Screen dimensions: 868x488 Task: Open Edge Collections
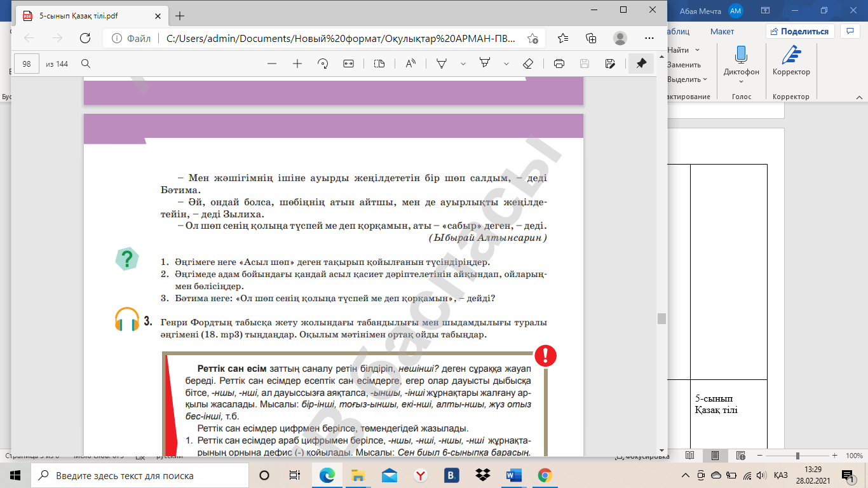point(591,38)
